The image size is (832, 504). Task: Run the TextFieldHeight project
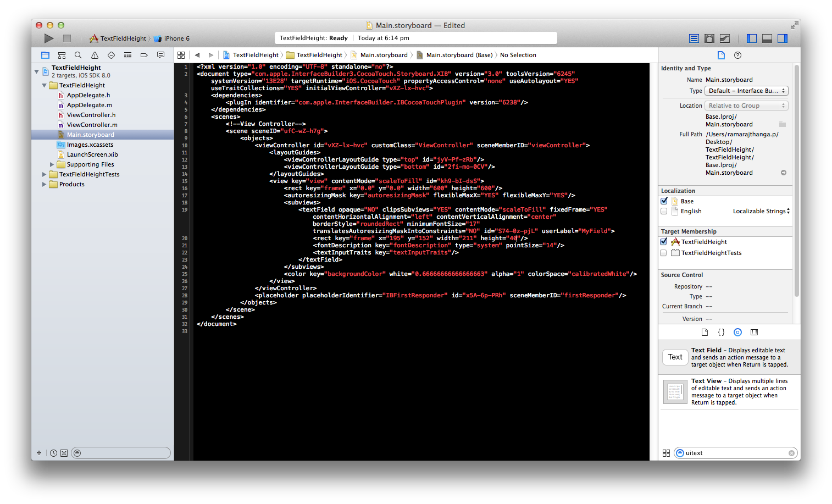(x=49, y=38)
